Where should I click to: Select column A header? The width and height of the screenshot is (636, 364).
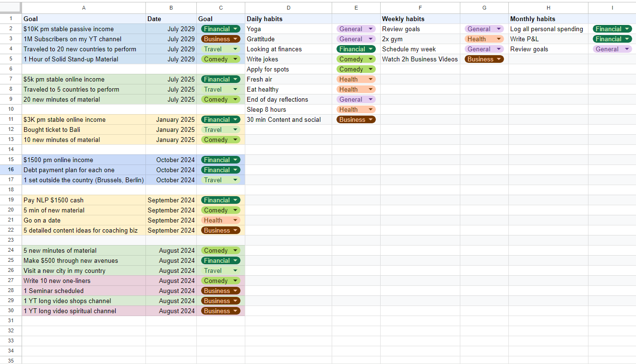(84, 8)
